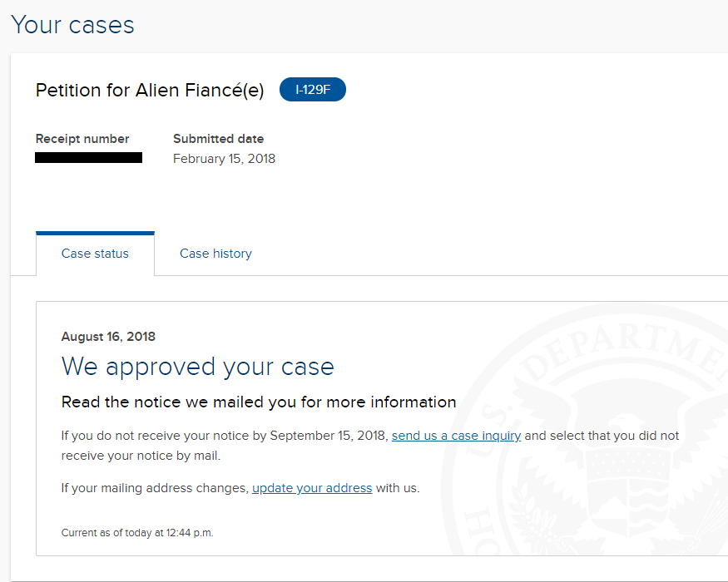Click the Petition for Alien Fiancé(e) title
This screenshot has width=728, height=582.
click(150, 90)
